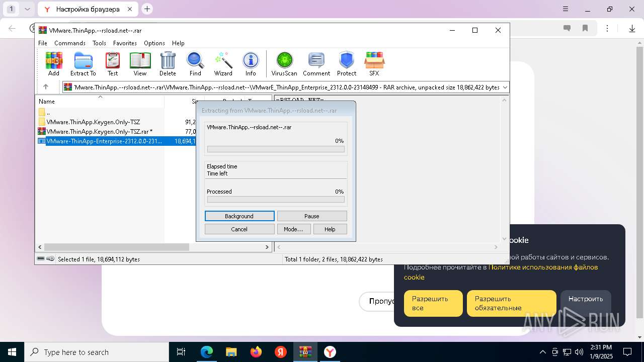Open the volume control in system tray

[579, 352]
